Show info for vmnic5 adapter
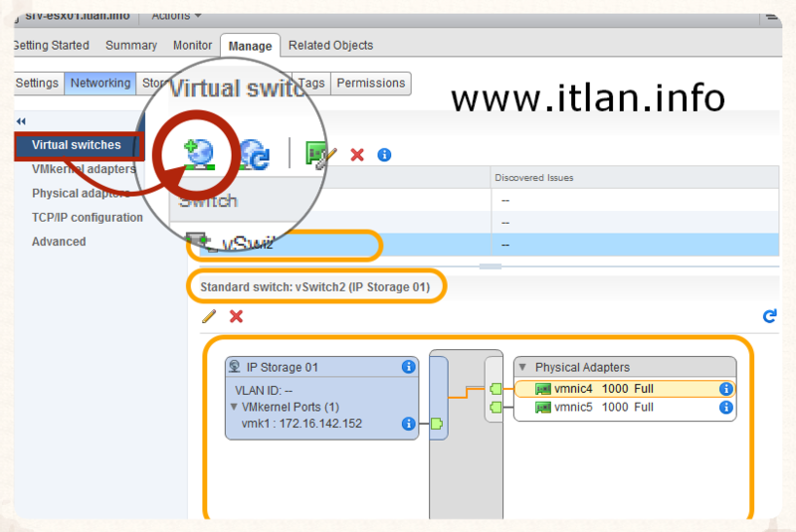Screen dimensions: 796x532 pos(725,407)
